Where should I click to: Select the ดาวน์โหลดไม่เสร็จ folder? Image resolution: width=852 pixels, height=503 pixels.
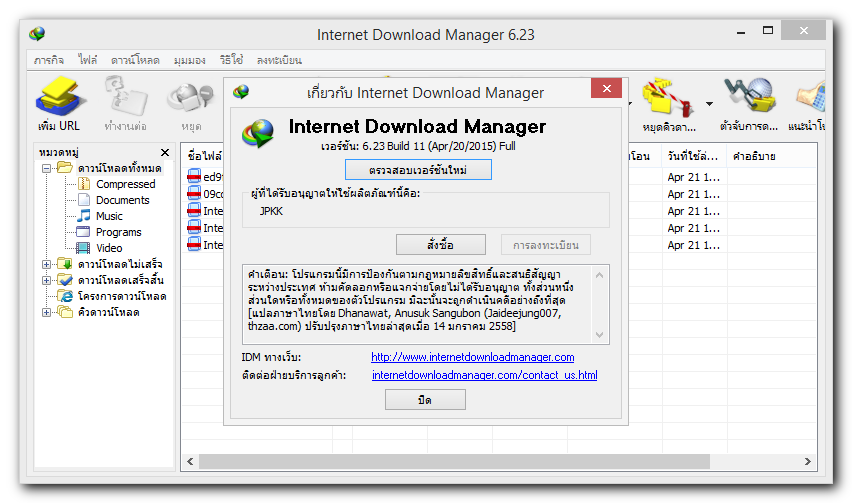tap(120, 265)
